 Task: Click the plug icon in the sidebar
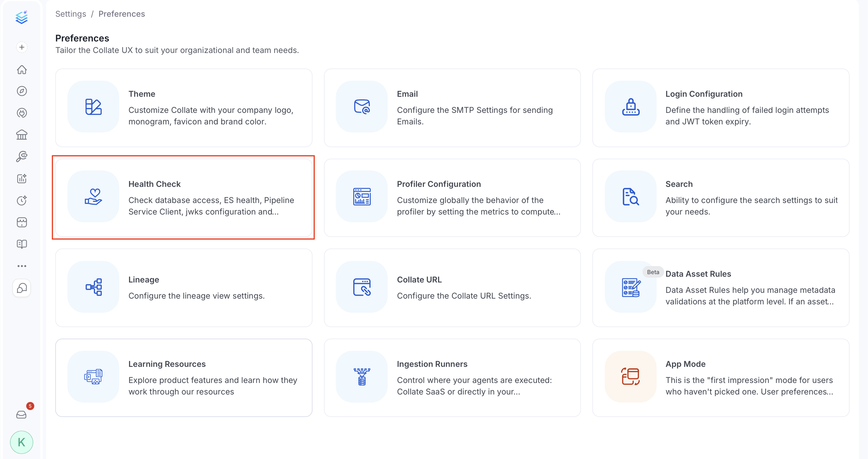[x=22, y=113]
